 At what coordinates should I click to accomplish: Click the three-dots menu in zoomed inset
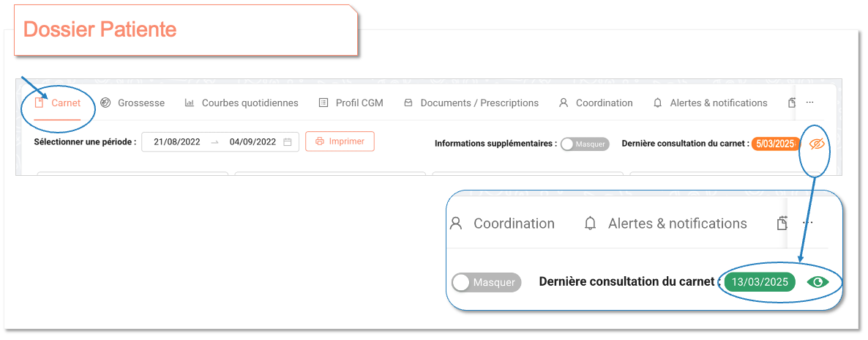tap(808, 223)
